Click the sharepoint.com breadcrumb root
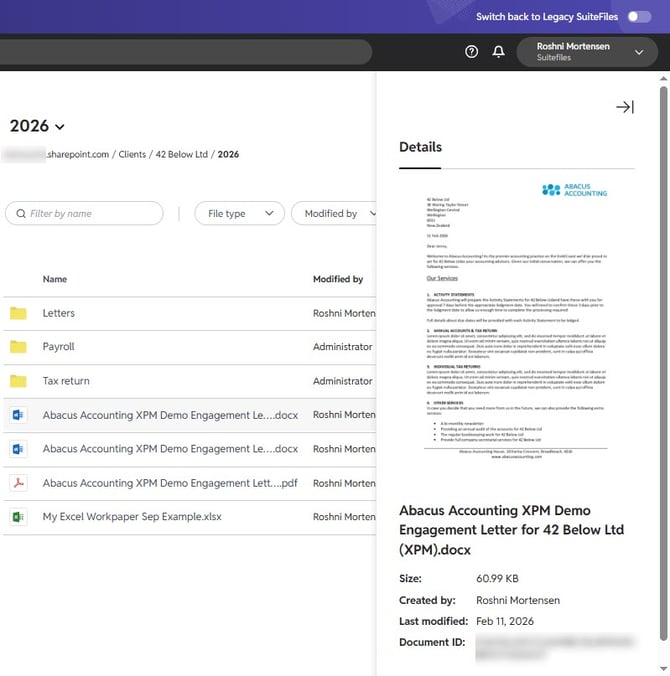The height and width of the screenshot is (676, 670). pyautogui.click(x=78, y=154)
